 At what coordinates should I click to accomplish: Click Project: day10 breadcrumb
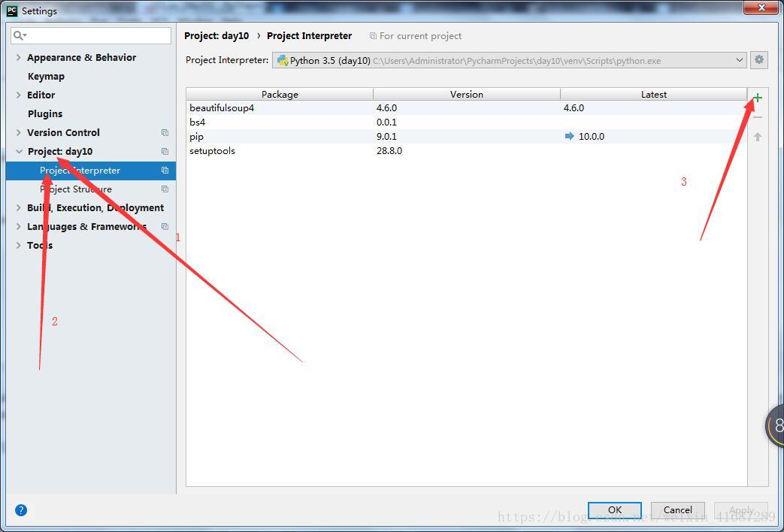pyautogui.click(x=216, y=36)
